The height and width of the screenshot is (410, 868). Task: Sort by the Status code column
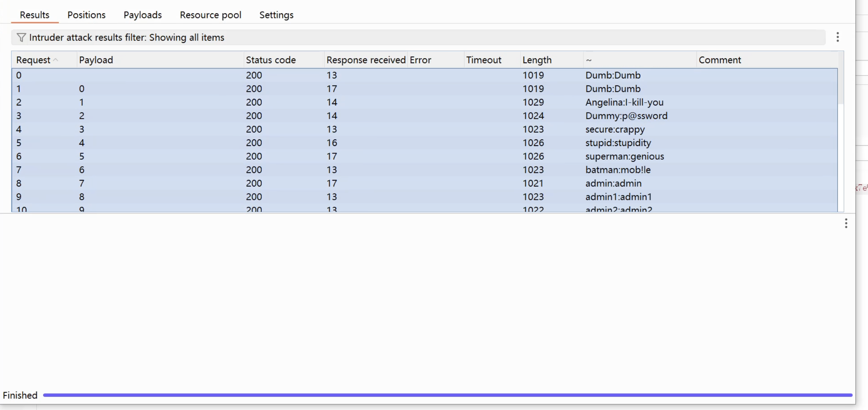point(270,60)
